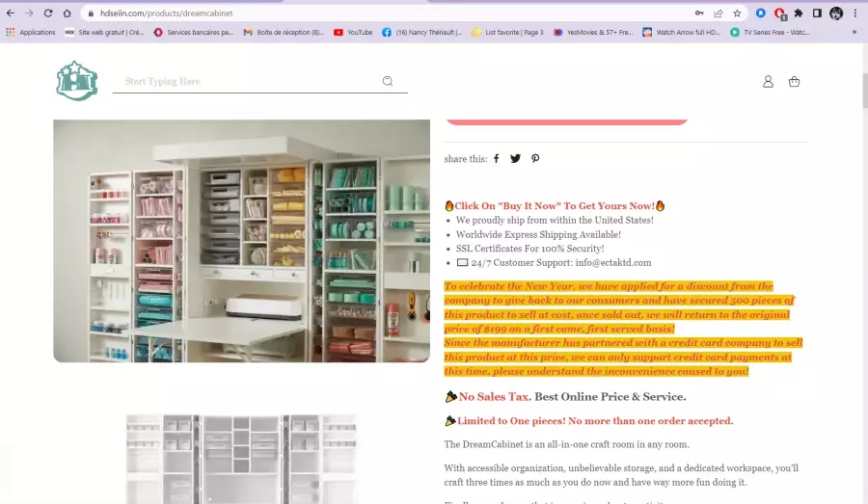Click 'We proudly ship from within' bullet
This screenshot has width=868, height=504.
(x=555, y=220)
